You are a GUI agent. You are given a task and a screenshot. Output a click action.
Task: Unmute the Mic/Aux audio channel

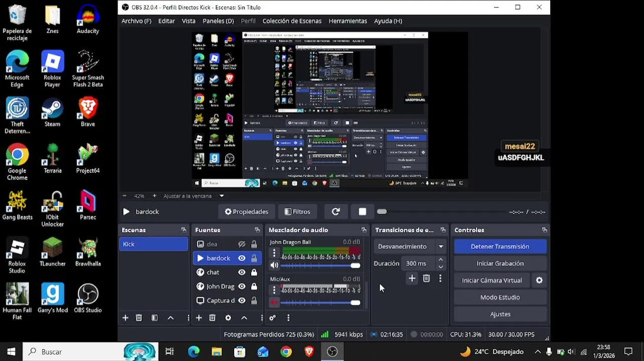[x=274, y=302]
